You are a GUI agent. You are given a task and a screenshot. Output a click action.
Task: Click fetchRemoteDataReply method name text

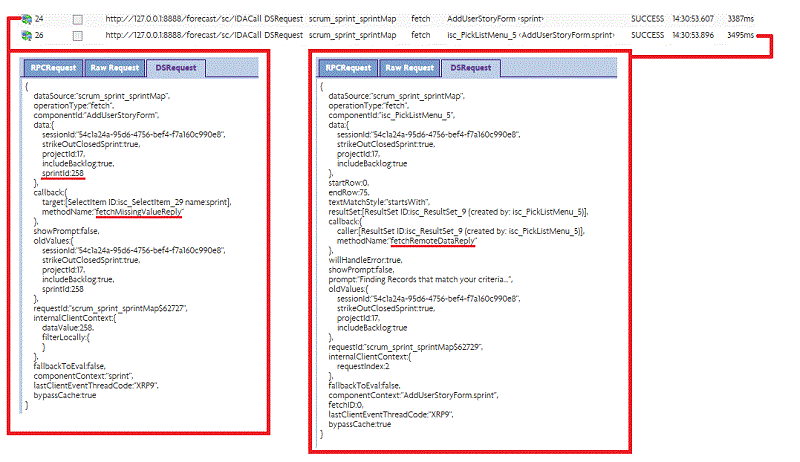(x=431, y=240)
